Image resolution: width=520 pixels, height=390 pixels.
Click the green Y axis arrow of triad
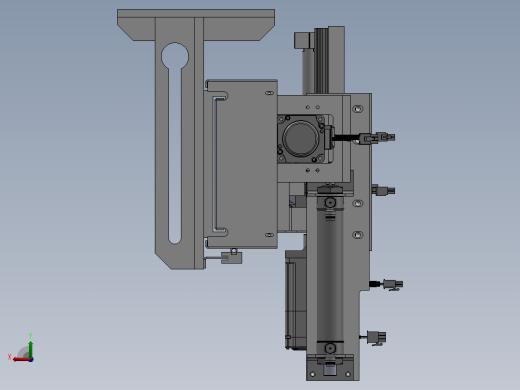click(x=31, y=348)
